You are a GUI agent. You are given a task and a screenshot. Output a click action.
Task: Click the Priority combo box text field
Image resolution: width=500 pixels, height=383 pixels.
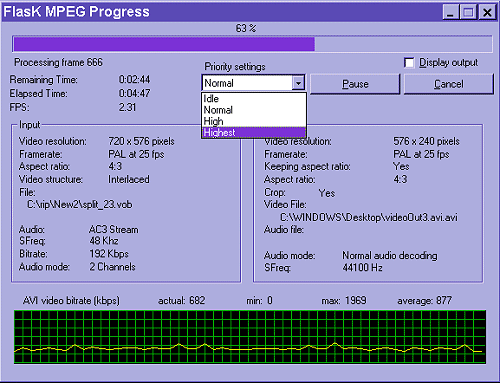coord(247,83)
